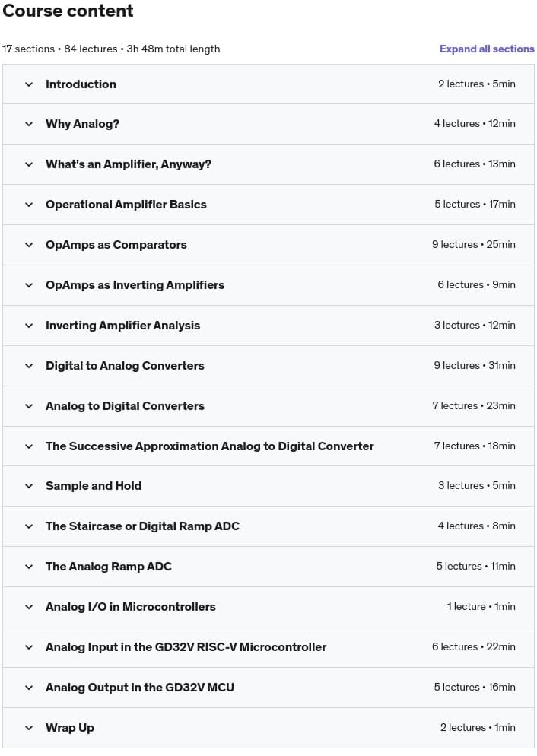
Task: Expand the Introduction section chevron
Action: pyautogui.click(x=29, y=84)
